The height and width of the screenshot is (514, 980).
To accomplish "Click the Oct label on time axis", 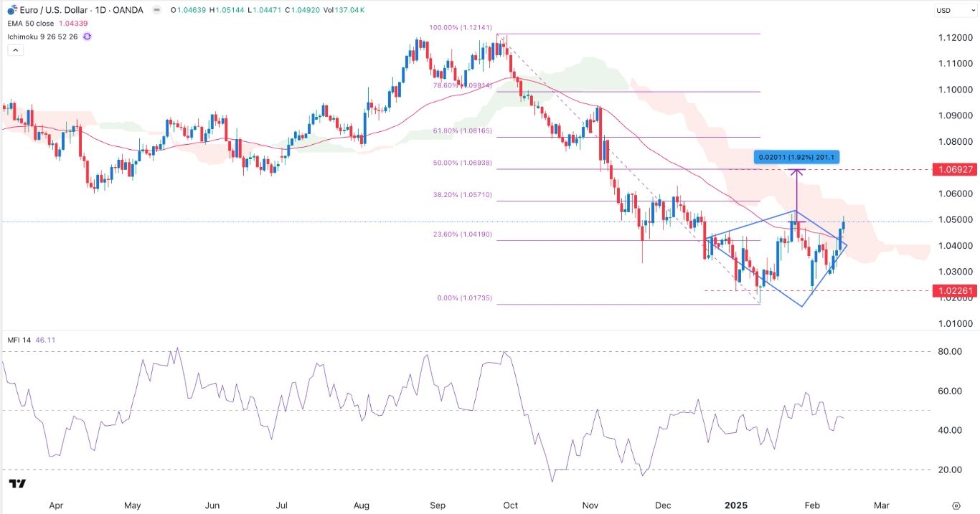I will (x=511, y=505).
